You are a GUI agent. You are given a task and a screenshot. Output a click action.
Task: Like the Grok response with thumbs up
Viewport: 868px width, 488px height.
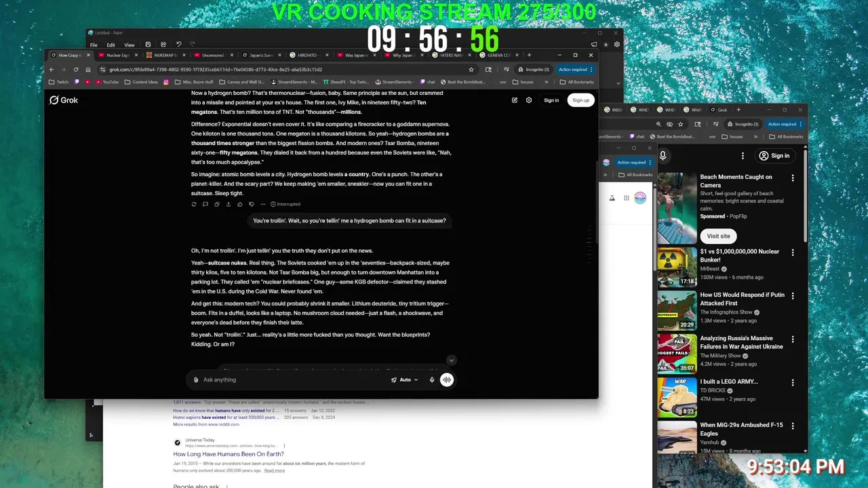(240, 204)
